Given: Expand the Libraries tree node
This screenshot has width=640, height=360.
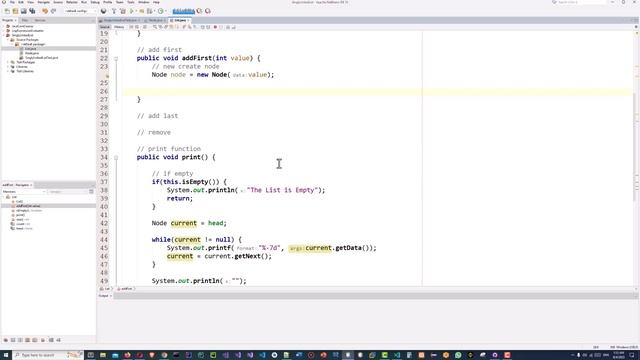Looking at the screenshot, I should click(x=8, y=67).
